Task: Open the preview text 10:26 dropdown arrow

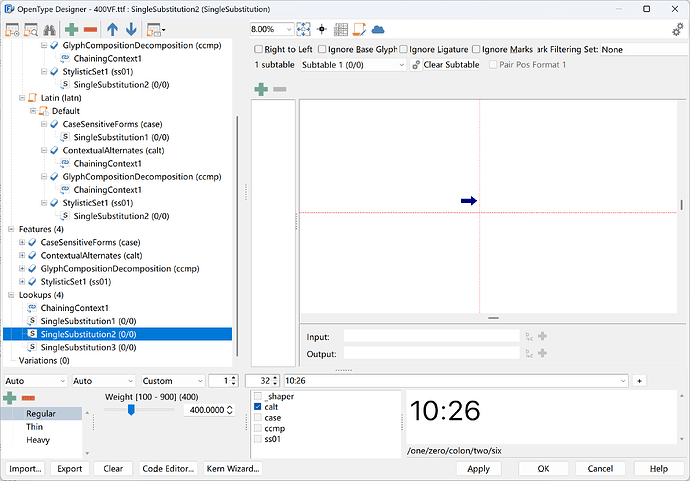Action: [x=623, y=381]
